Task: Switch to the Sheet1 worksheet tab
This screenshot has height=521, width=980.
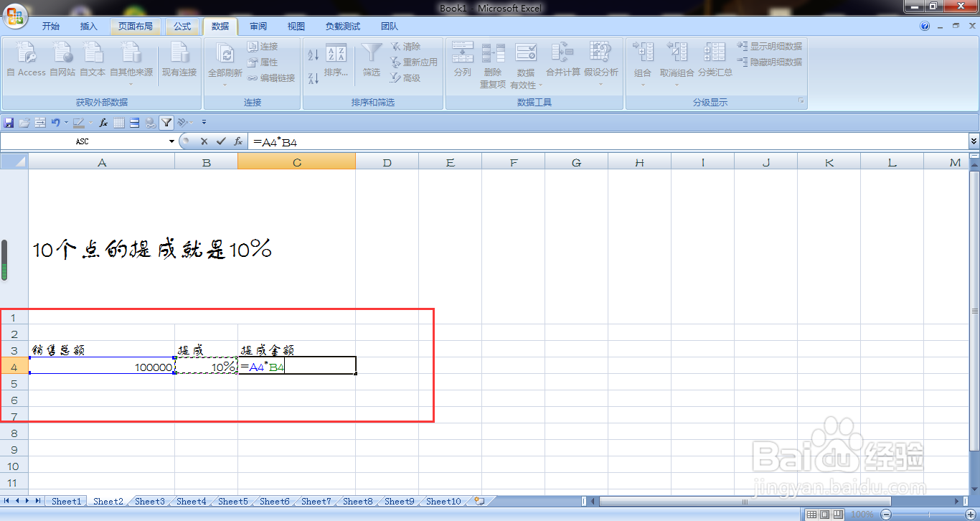Action: tap(67, 502)
